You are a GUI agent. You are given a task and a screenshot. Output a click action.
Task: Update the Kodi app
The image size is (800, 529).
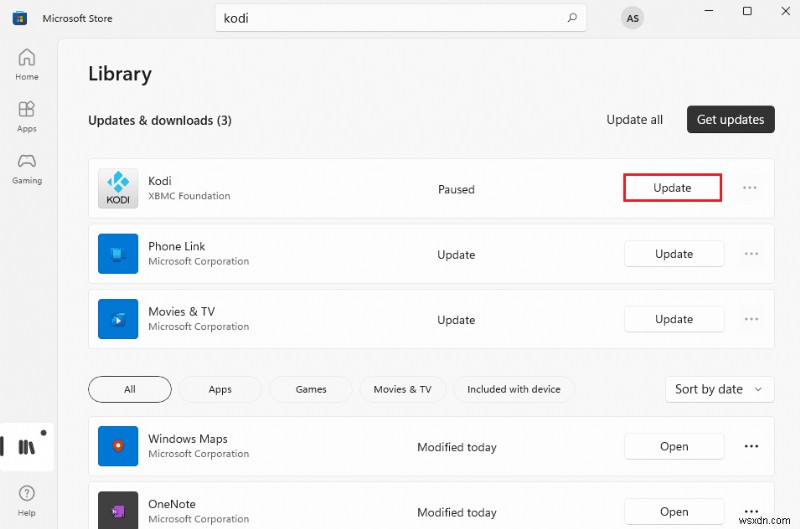[x=672, y=188]
